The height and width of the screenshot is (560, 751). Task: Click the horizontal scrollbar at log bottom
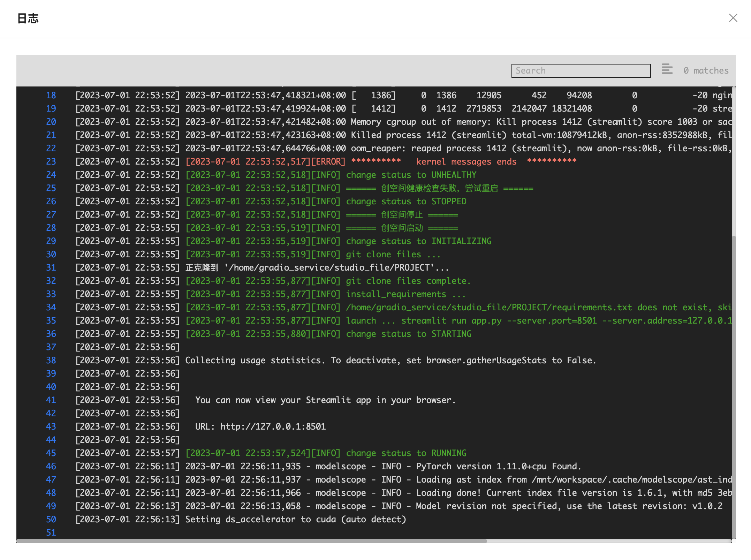[x=251, y=541]
